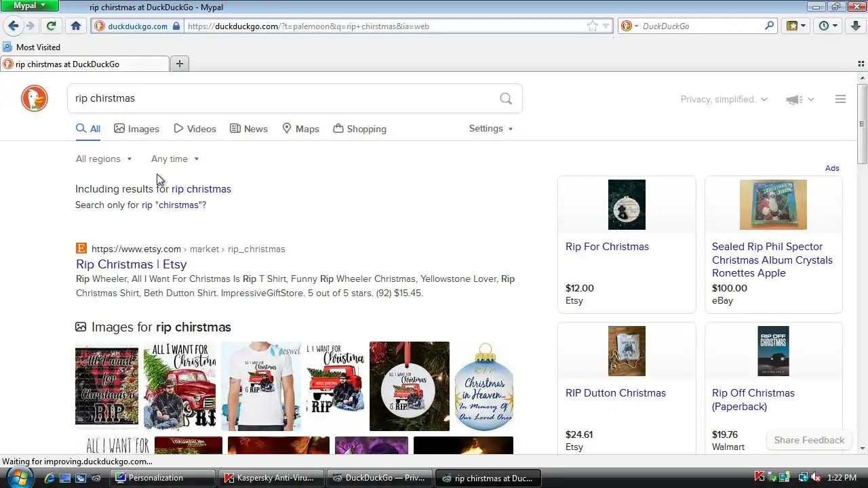Open the history clock toolbar button

pos(828,26)
